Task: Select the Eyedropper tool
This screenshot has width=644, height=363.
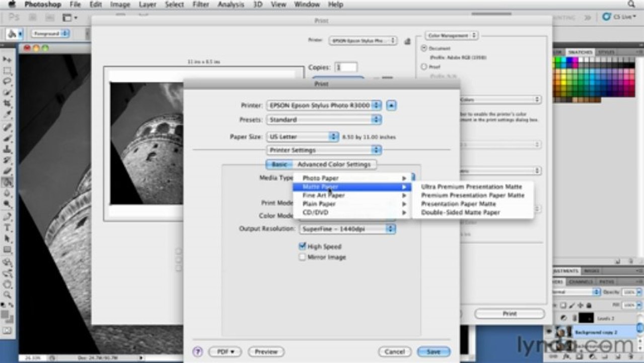Action: click(x=8, y=115)
